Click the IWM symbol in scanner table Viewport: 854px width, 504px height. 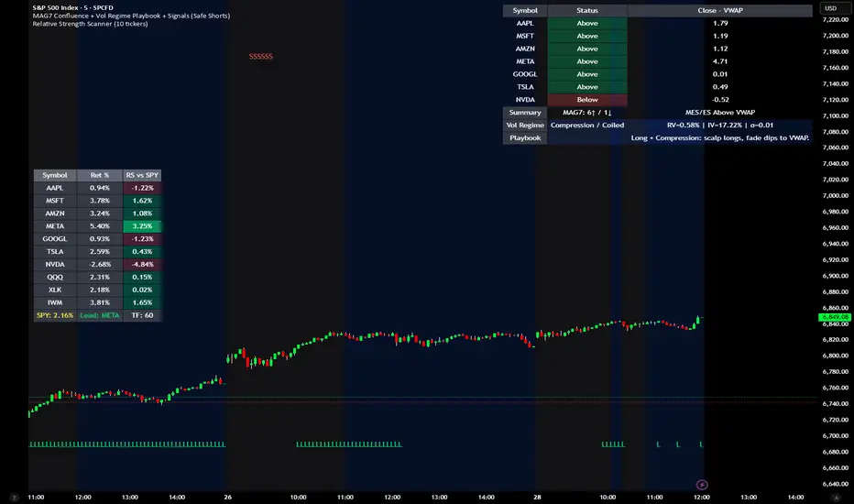tap(55, 302)
